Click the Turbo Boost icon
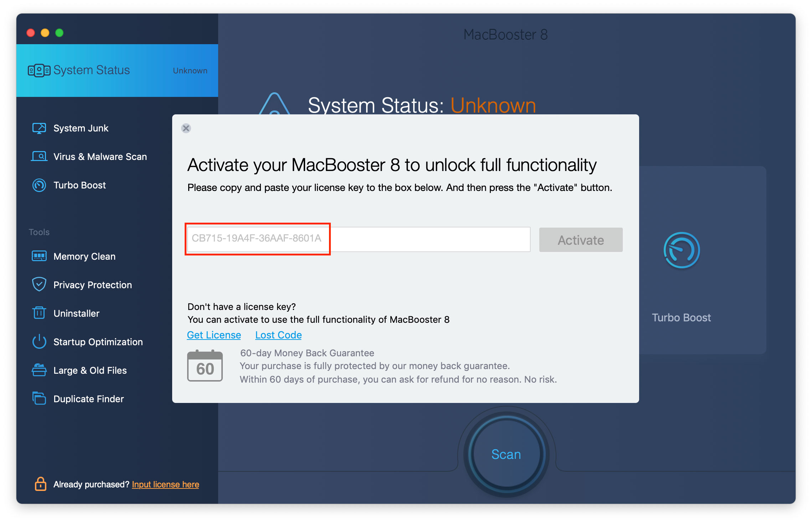This screenshot has width=812, height=523. pyautogui.click(x=680, y=251)
